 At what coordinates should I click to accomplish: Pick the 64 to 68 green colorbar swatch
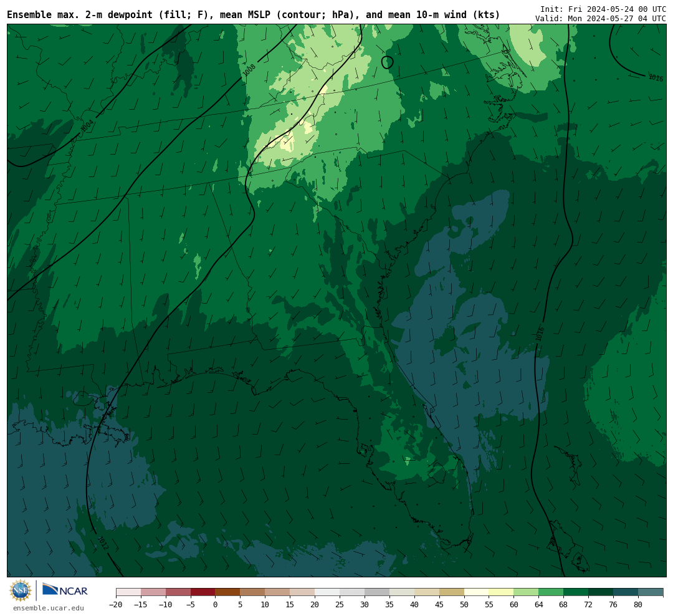[551, 592]
